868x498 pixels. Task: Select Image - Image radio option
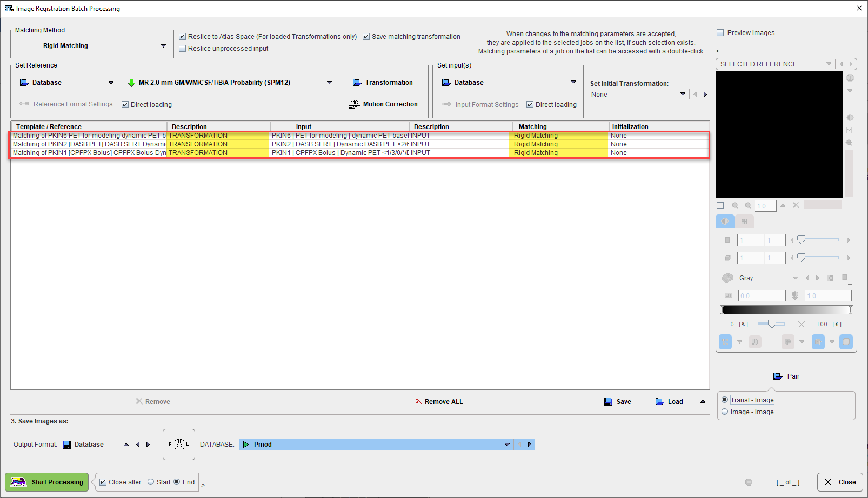725,412
